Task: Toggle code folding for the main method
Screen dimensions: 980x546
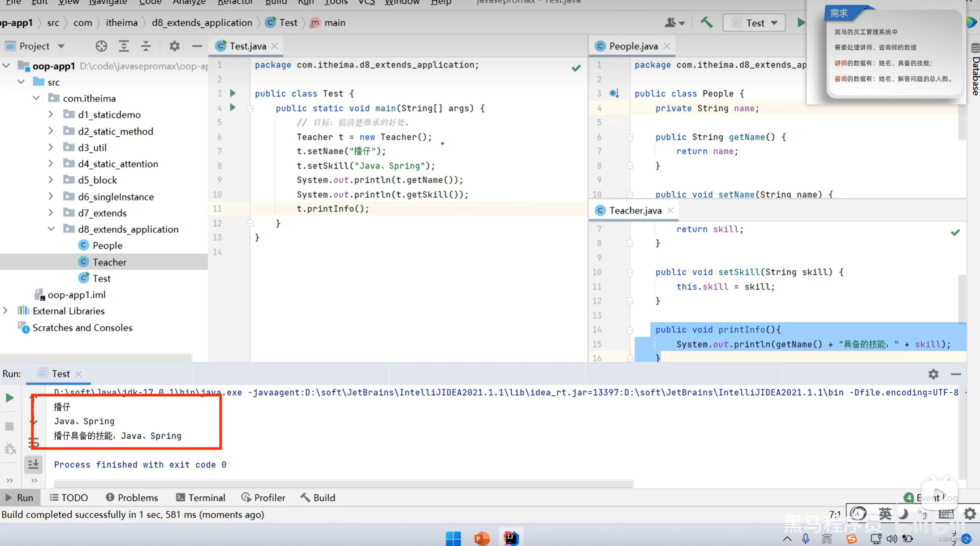Action: [x=250, y=108]
